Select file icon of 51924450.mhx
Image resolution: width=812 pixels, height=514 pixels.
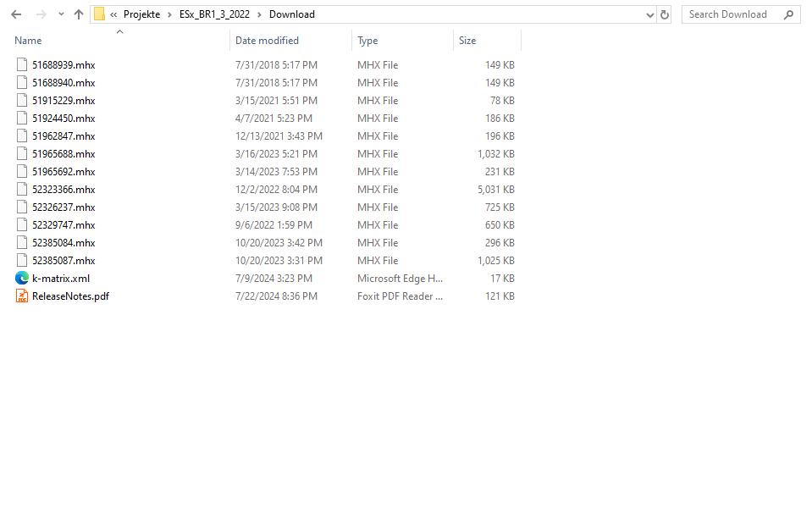click(x=22, y=118)
